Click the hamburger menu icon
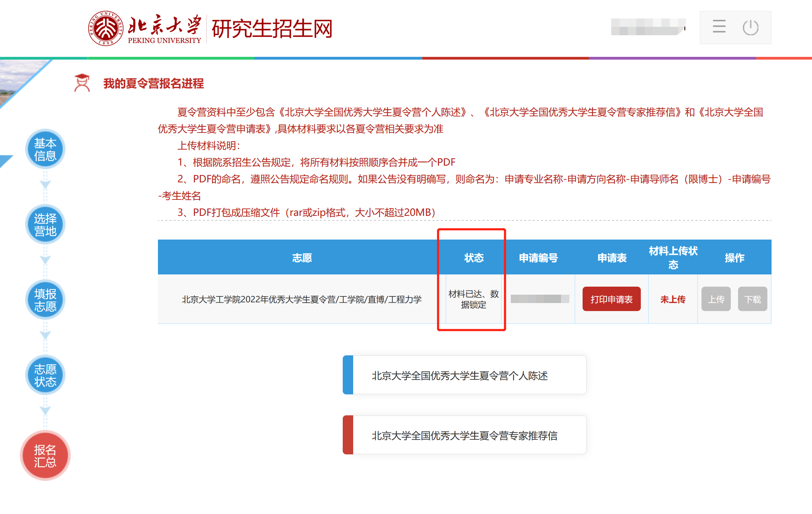Image resolution: width=812 pixels, height=514 pixels. pos(719,27)
